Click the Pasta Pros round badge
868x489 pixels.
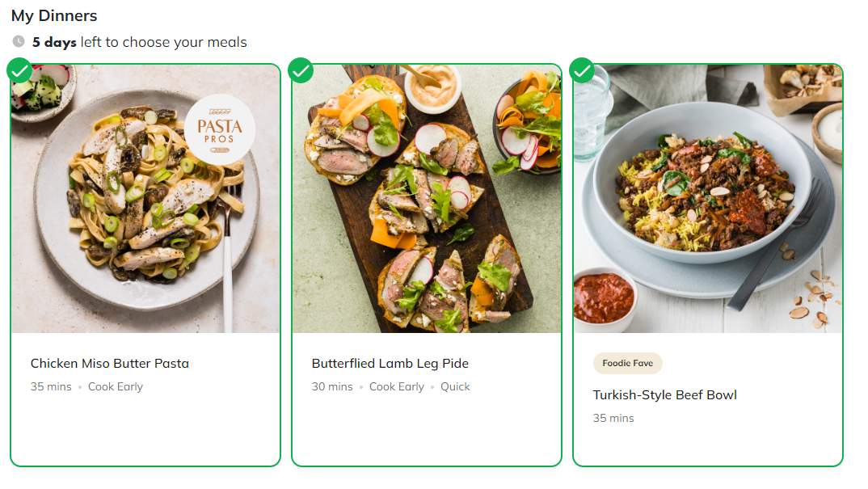point(220,129)
